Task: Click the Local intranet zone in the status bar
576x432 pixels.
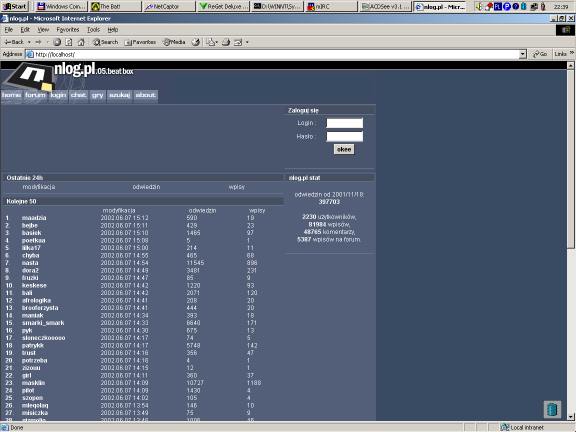Action: point(523,428)
